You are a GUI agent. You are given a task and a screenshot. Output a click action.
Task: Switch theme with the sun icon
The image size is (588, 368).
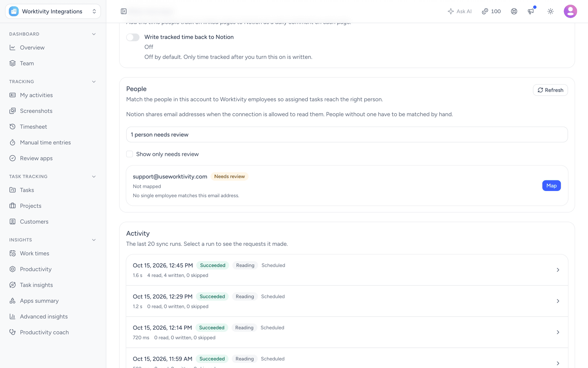[551, 11]
